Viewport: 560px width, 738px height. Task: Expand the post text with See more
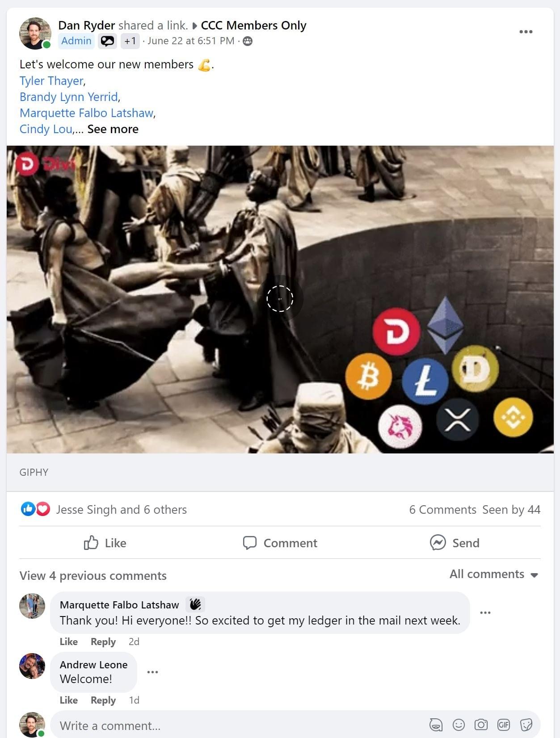(x=113, y=129)
